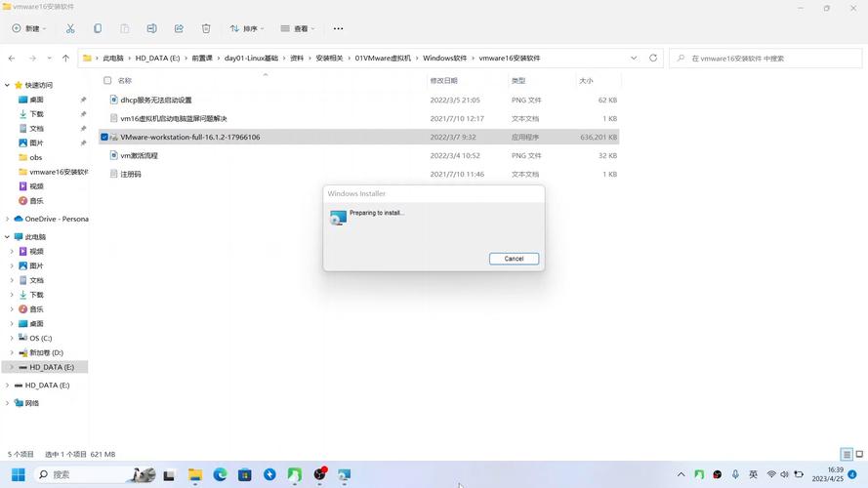Uncheck the VMware-workstation-full checkbox

coord(104,137)
